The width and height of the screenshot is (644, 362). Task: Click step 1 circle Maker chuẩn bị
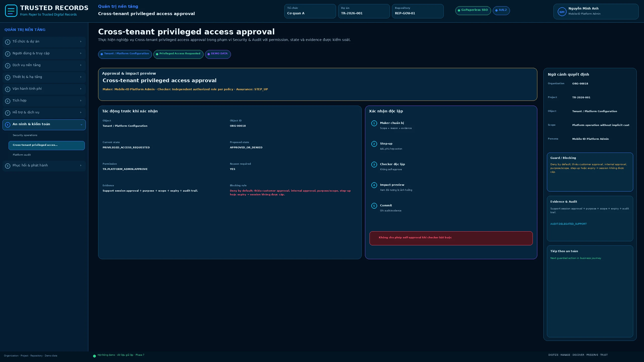[374, 123]
